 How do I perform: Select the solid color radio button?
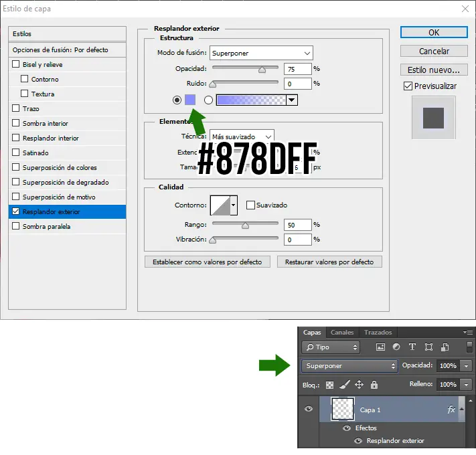click(x=177, y=100)
